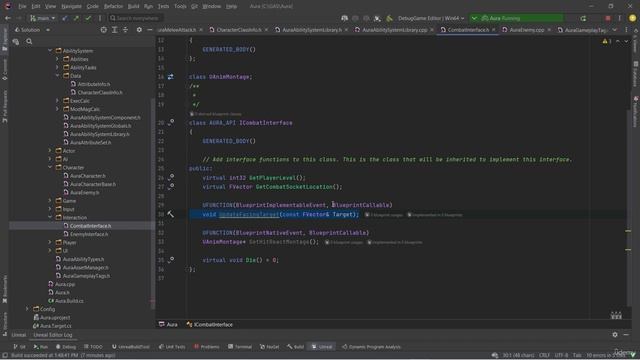The image size is (640, 360).
Task: Switch to AuraEnemy.cpp tab
Action: pos(526,30)
